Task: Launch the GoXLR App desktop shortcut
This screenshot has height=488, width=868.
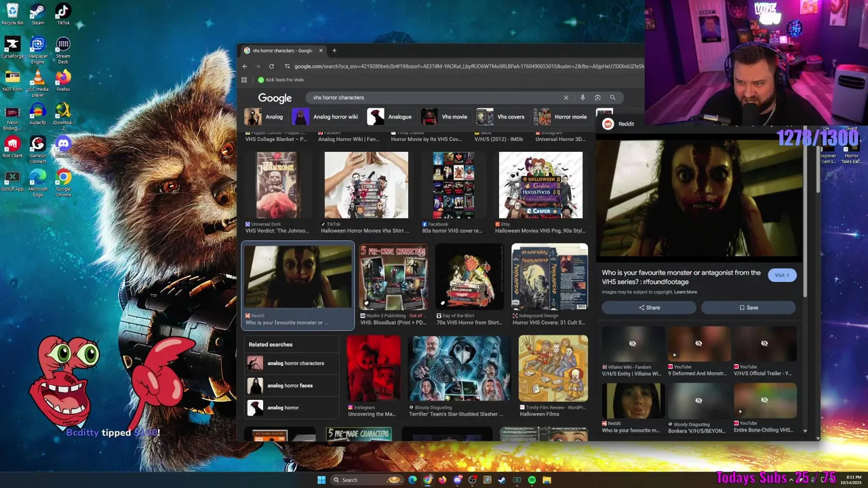Action: click(x=12, y=181)
